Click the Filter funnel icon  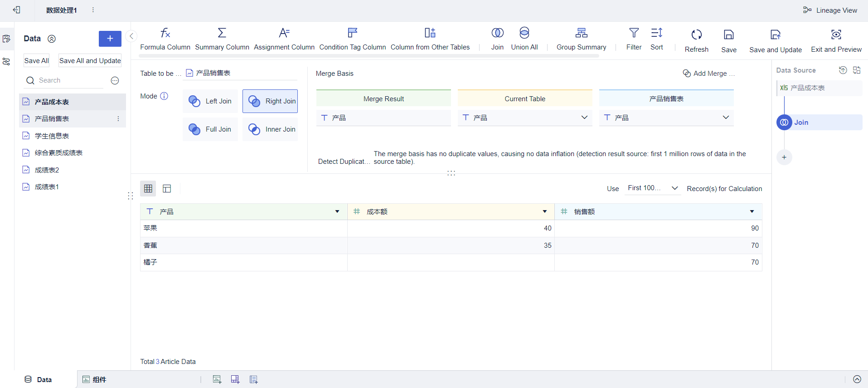click(634, 33)
